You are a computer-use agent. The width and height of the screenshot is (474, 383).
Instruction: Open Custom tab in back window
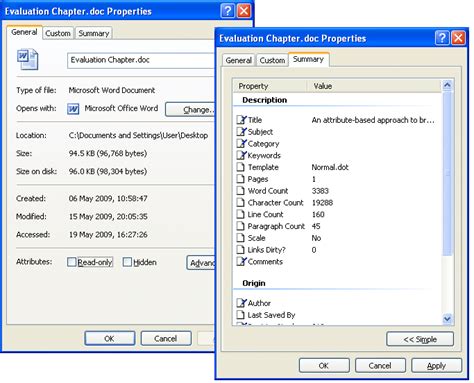tap(58, 33)
